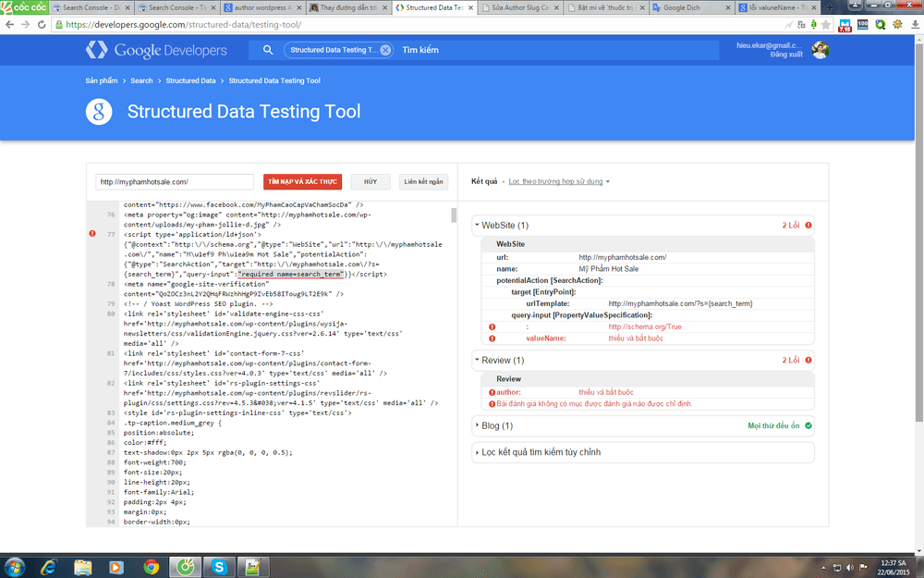
Task: Open Google Chrome from taskbar
Action: (x=151, y=568)
